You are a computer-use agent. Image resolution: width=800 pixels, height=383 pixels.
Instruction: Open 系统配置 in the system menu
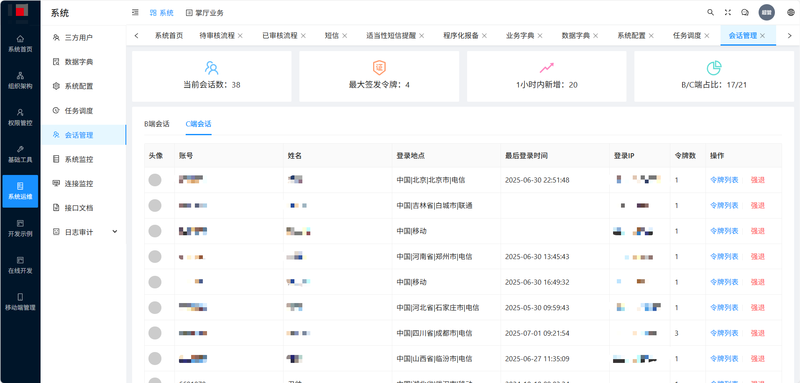[x=84, y=86]
